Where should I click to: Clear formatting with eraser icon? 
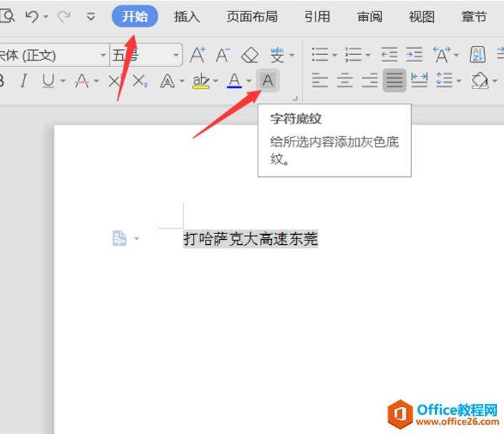point(250,55)
